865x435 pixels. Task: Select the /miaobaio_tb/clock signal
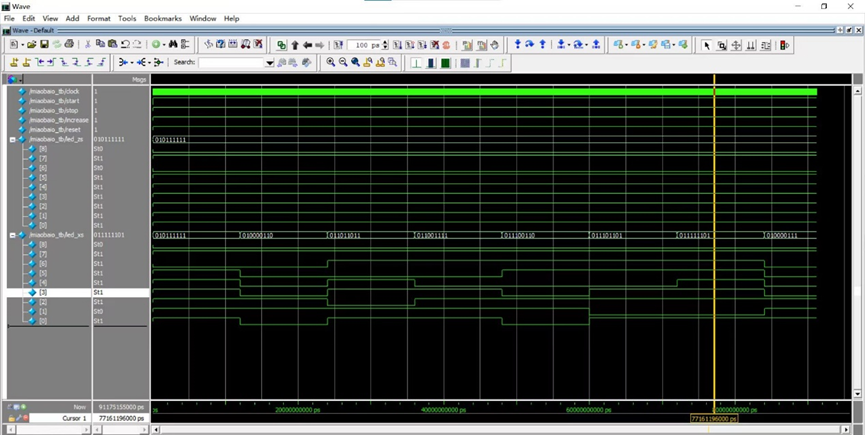click(54, 91)
